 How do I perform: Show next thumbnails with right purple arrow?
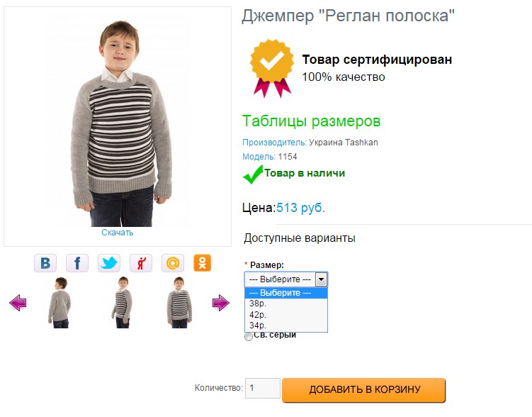(x=221, y=304)
